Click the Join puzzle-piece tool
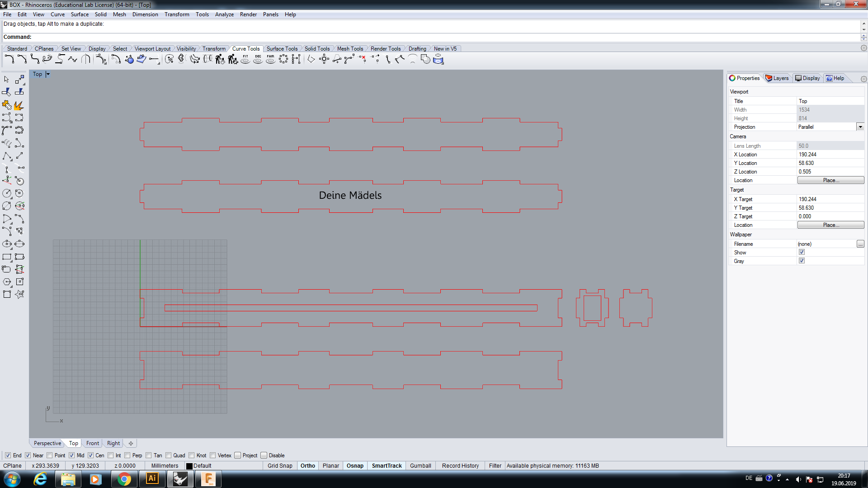Image resolution: width=868 pixels, height=488 pixels. (x=6, y=105)
